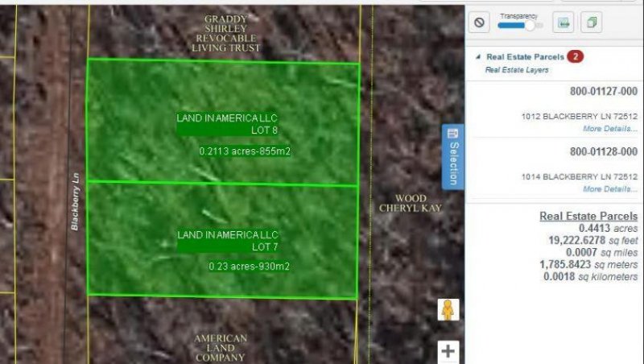Click the red badge showing 2 results

(x=575, y=56)
